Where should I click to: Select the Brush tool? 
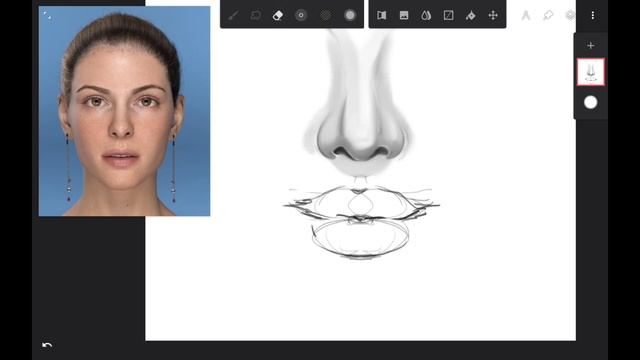[233, 16]
